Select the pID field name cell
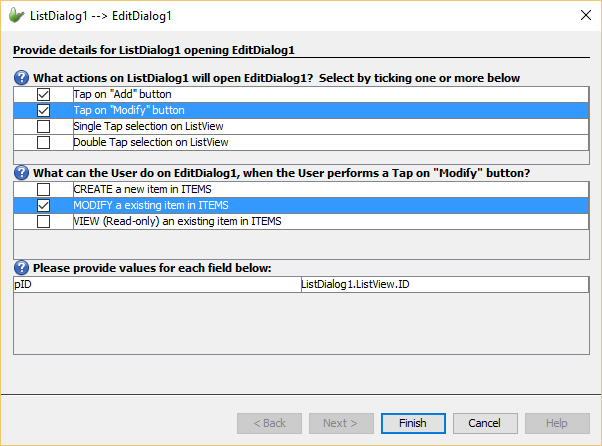602x446 pixels. coord(156,285)
